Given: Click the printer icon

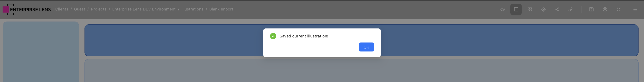Looking at the screenshot, I should point(605,9).
